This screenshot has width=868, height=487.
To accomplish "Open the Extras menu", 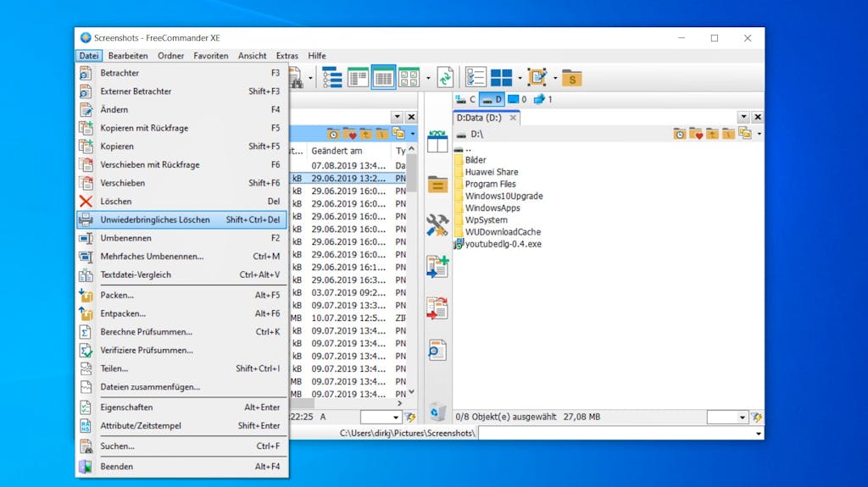I will click(287, 56).
